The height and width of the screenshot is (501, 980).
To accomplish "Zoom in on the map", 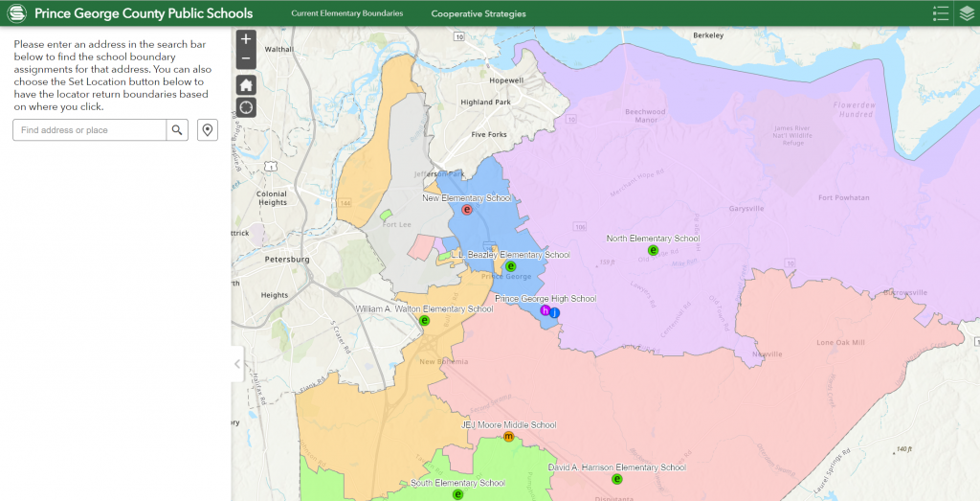I will pos(246,38).
